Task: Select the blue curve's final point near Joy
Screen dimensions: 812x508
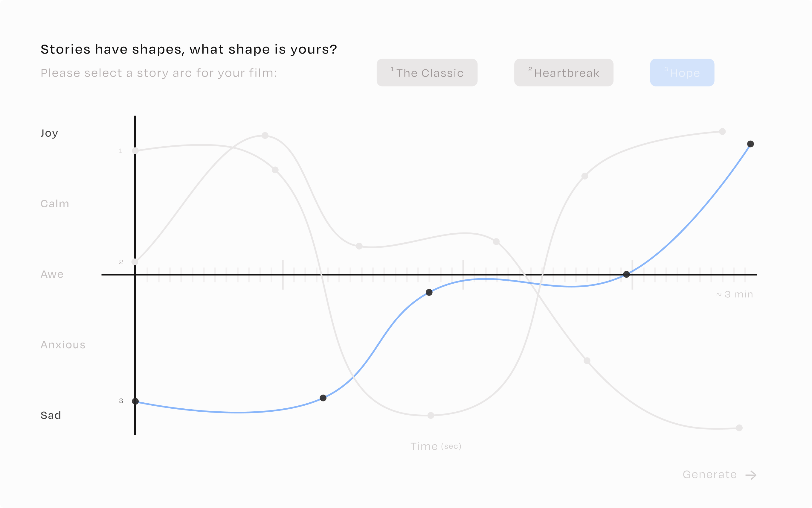Action: [x=751, y=144]
